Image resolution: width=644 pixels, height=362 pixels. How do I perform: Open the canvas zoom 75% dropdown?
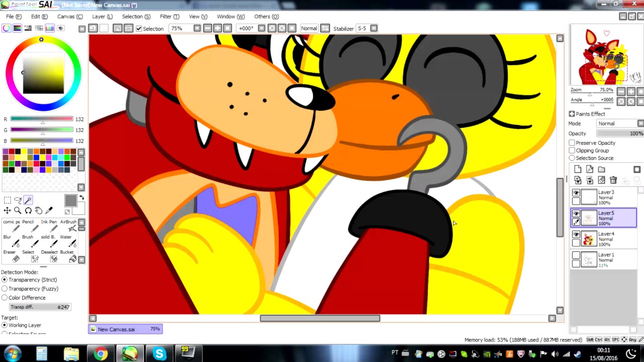pyautogui.click(x=197, y=29)
